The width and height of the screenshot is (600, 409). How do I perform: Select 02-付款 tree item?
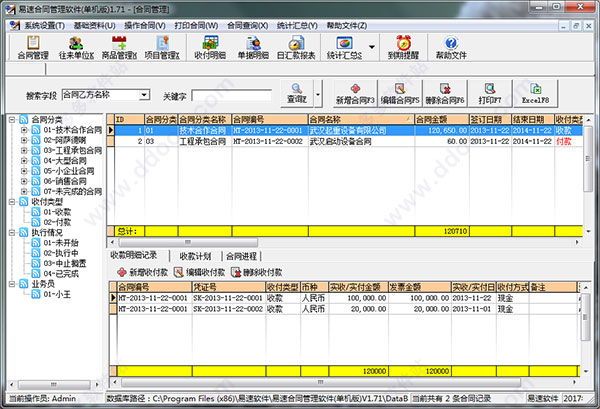(57, 222)
